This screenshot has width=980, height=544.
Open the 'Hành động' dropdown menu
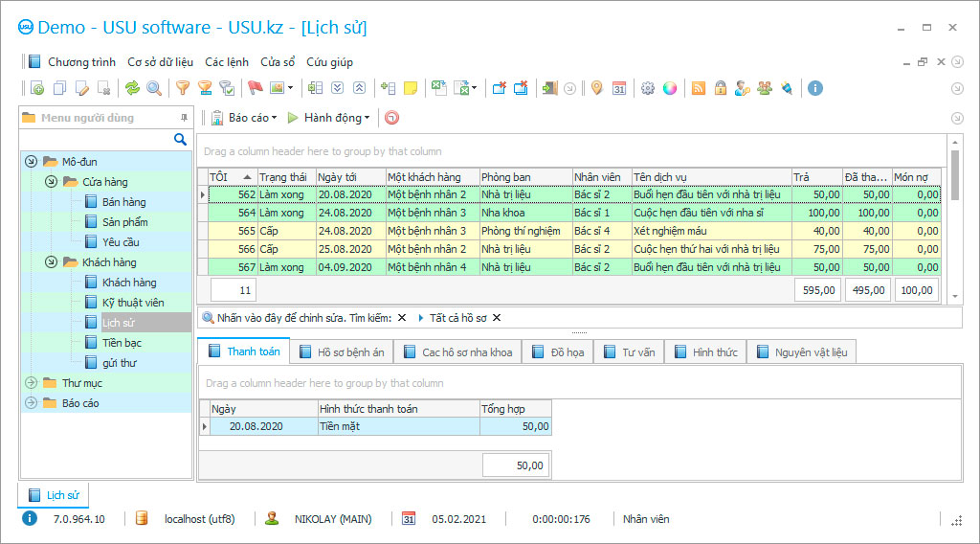tap(328, 118)
